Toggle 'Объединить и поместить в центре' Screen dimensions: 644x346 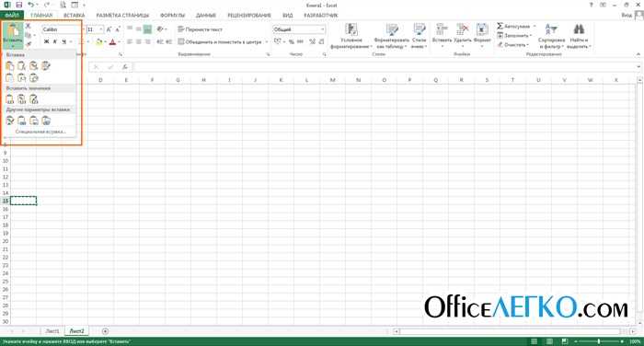coord(220,42)
